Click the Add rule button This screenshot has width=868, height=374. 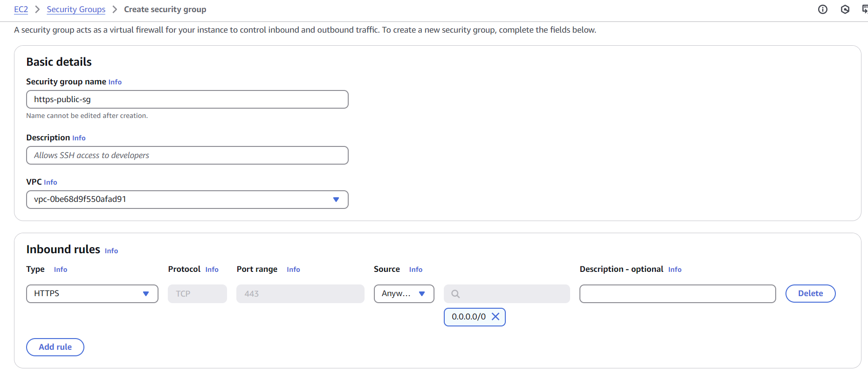55,347
